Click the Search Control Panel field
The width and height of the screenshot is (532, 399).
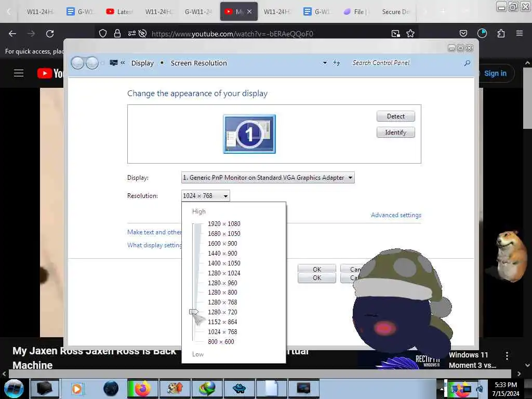(405, 63)
